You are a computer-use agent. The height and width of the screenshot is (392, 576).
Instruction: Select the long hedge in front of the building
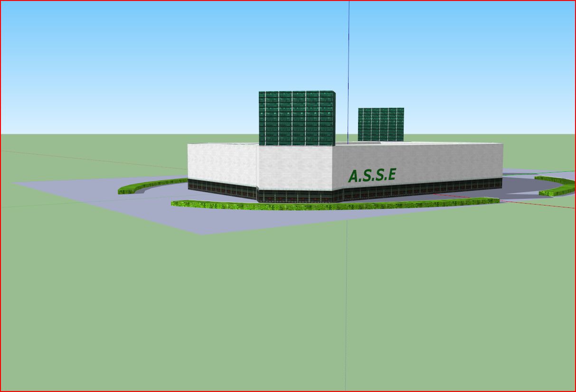[x=332, y=205]
